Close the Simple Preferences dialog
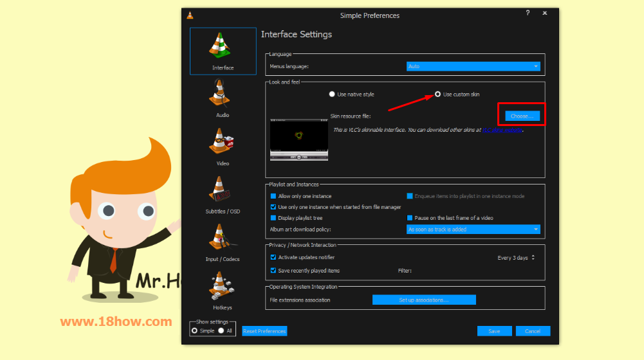 (545, 13)
